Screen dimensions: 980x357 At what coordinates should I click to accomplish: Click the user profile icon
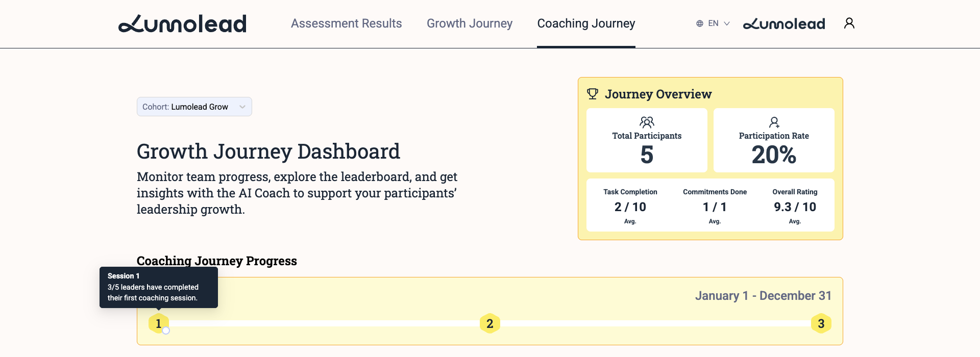(849, 23)
